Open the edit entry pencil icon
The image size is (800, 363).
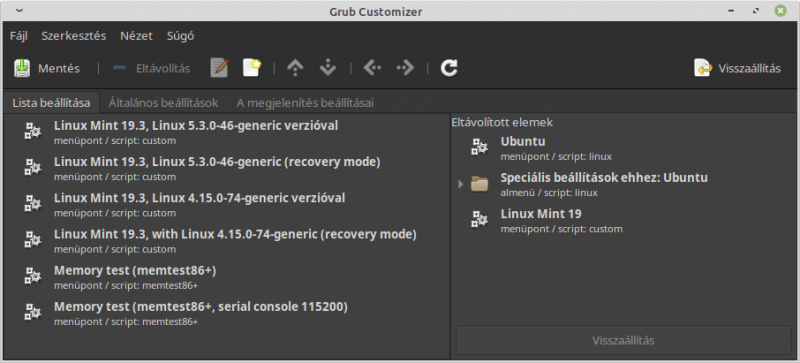(x=219, y=68)
